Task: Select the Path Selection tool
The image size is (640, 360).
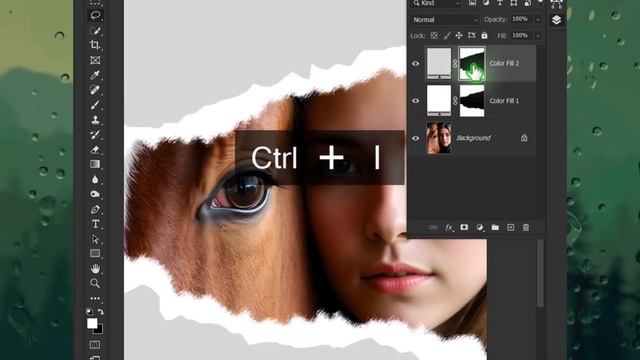Action: (x=95, y=239)
